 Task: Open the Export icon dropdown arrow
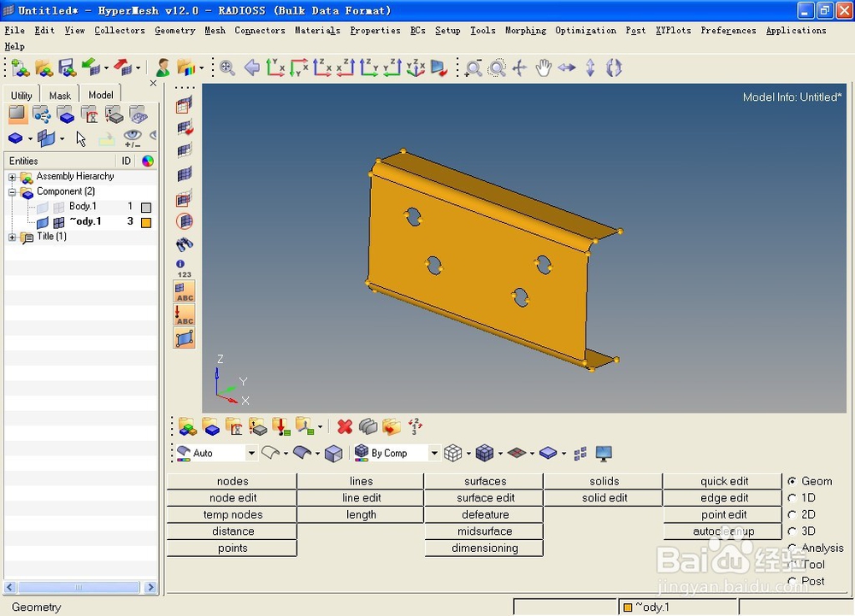tap(138, 68)
